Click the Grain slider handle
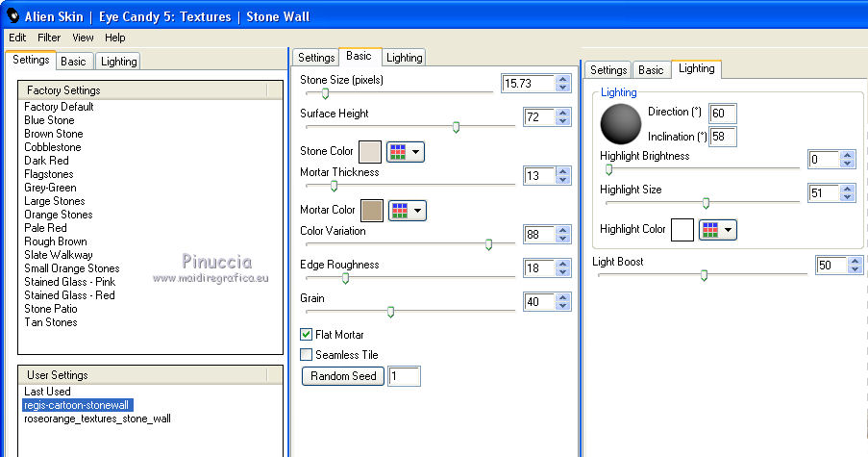 [x=390, y=313]
